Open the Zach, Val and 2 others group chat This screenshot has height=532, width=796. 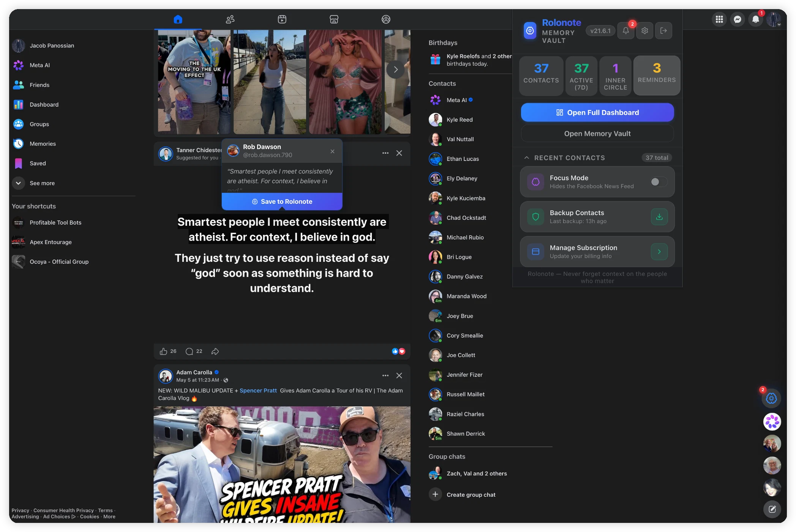[477, 474]
